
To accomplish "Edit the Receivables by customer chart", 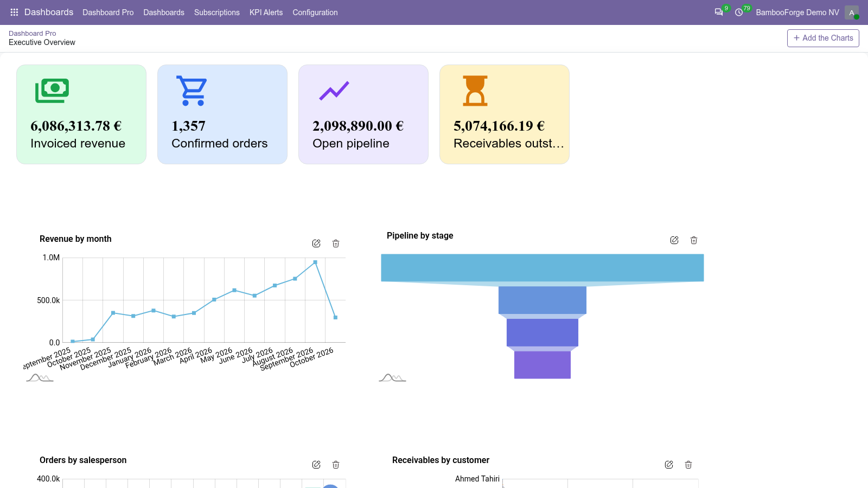I will tap(669, 465).
